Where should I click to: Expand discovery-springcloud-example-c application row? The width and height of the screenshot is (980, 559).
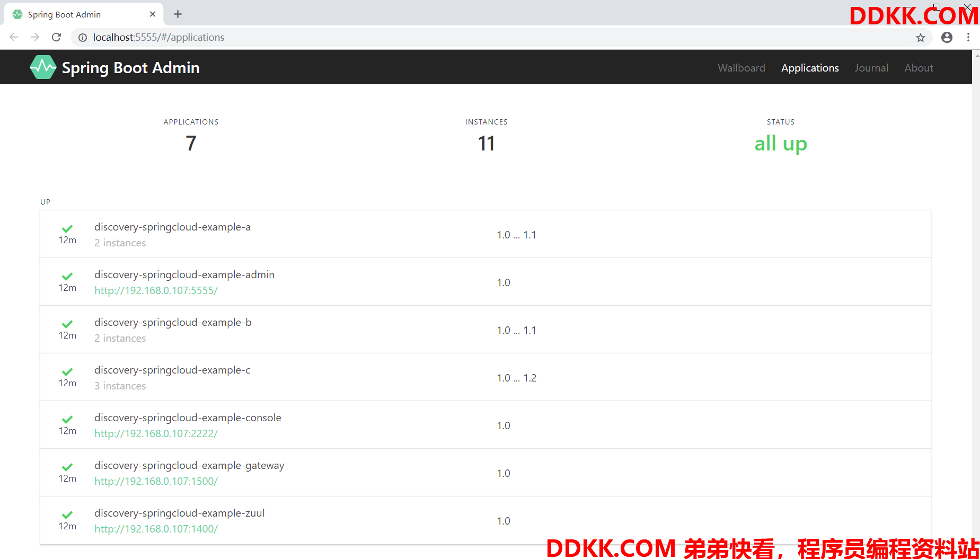coord(485,377)
